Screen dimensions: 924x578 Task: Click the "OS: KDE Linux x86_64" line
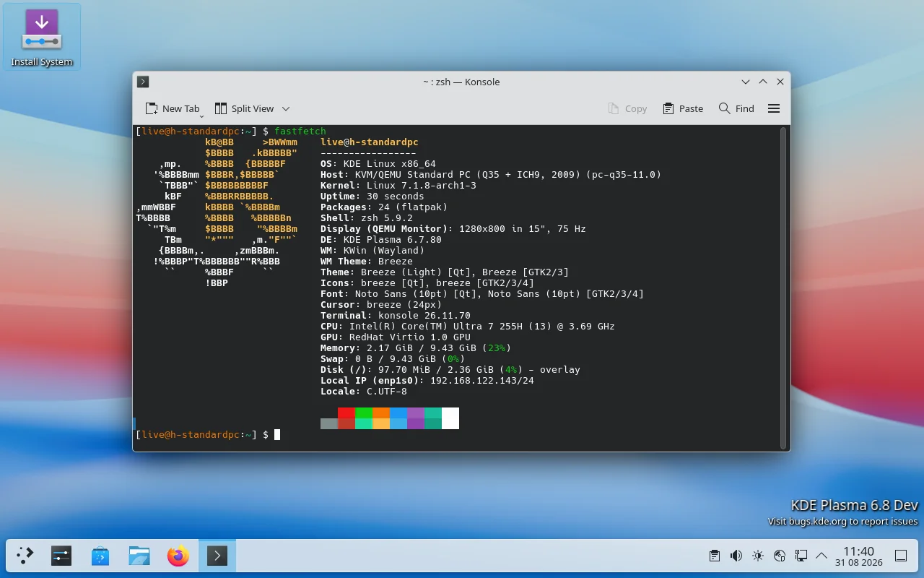[378, 164]
